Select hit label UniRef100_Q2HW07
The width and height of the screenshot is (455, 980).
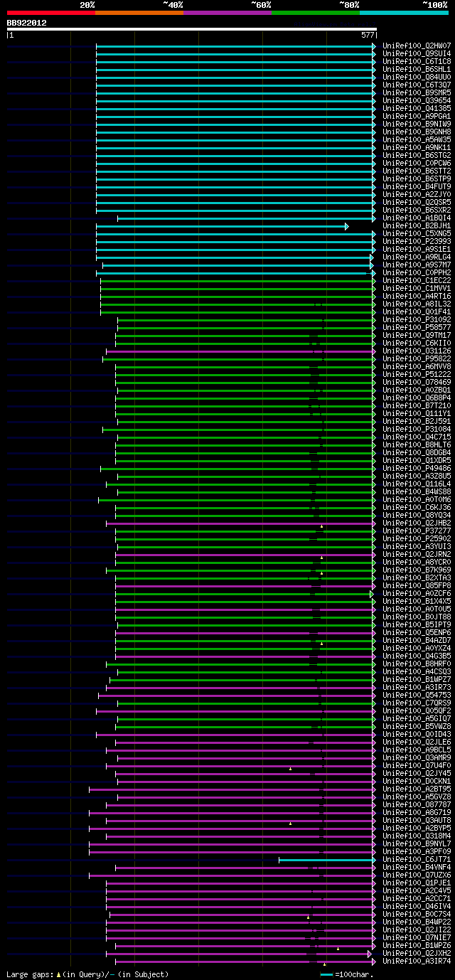coord(417,46)
